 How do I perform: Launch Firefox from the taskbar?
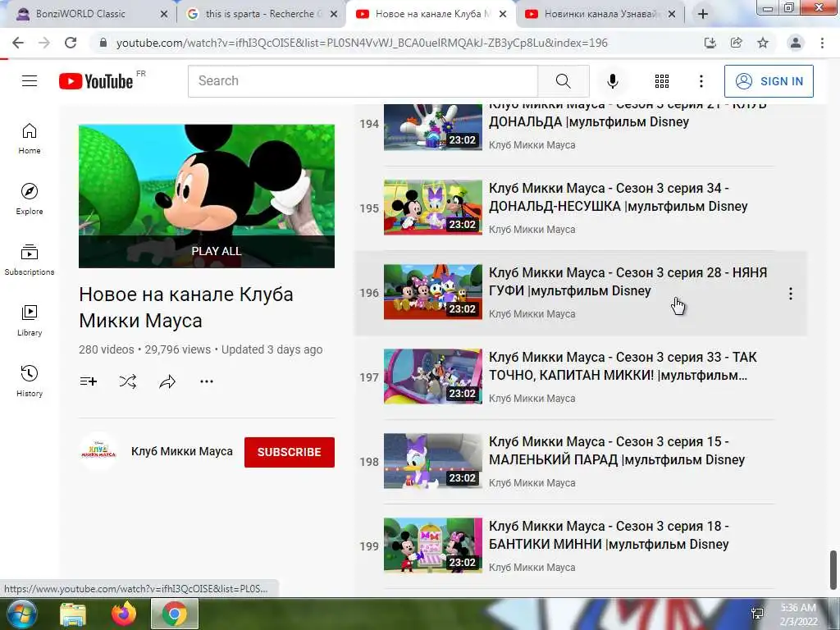124,614
